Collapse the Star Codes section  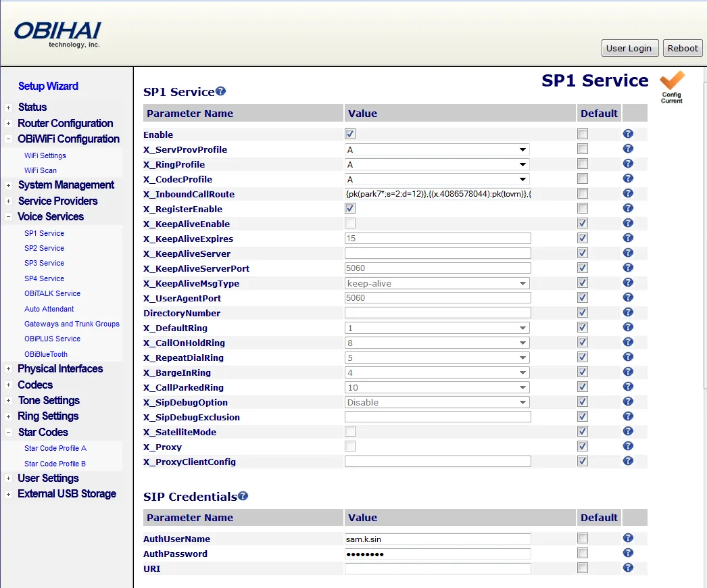[x=8, y=432]
